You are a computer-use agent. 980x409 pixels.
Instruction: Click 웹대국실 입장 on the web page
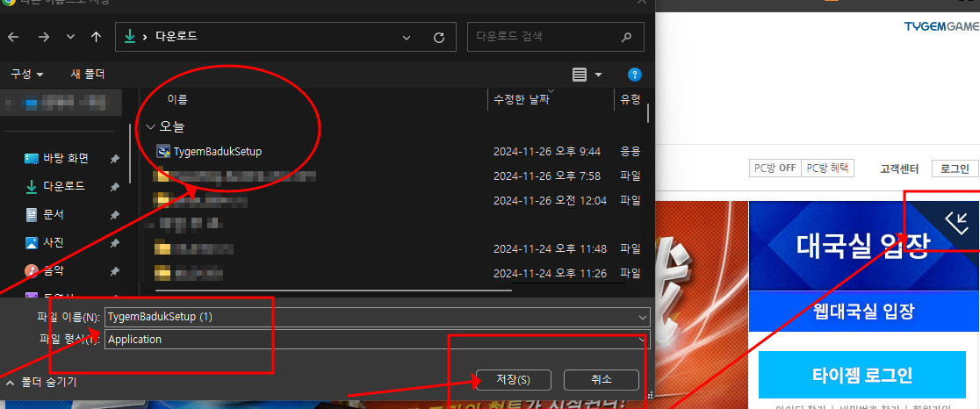click(x=864, y=311)
